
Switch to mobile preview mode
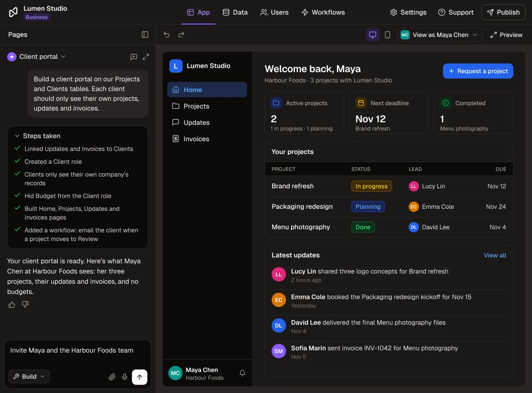tap(387, 35)
